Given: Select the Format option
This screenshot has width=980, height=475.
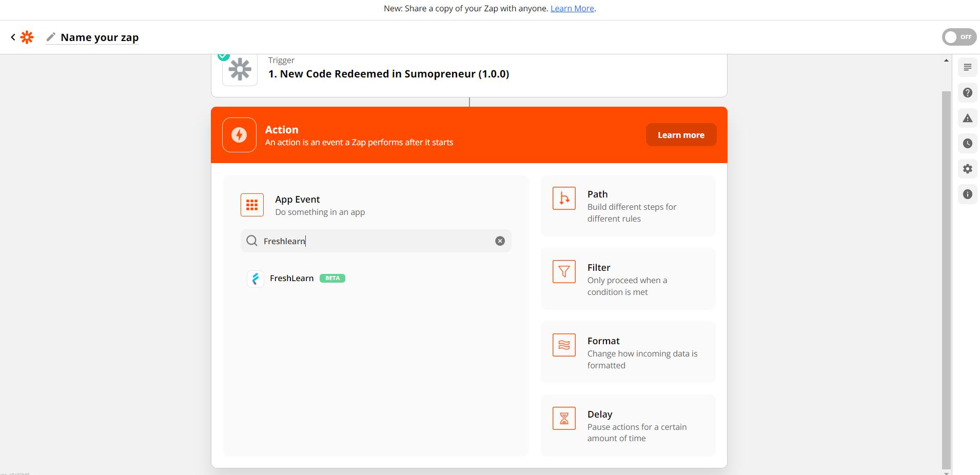Looking at the screenshot, I should pos(628,352).
